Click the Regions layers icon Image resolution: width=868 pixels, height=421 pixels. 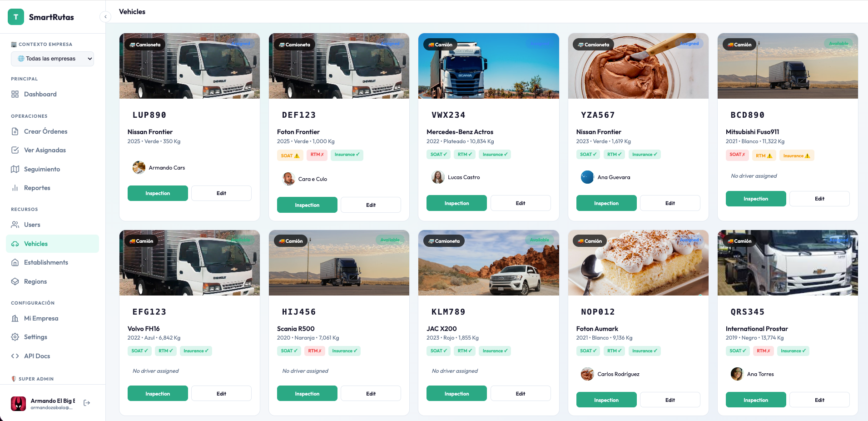(15, 281)
